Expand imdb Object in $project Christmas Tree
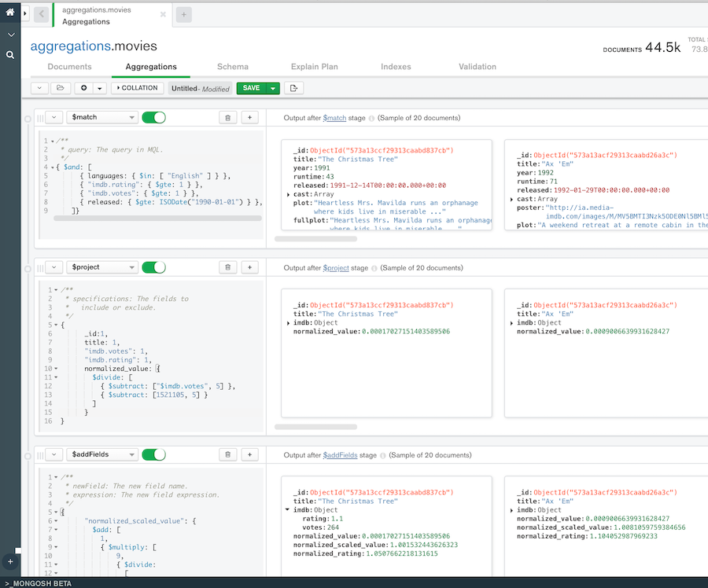Viewport: 708px width, 588px height. click(x=288, y=323)
